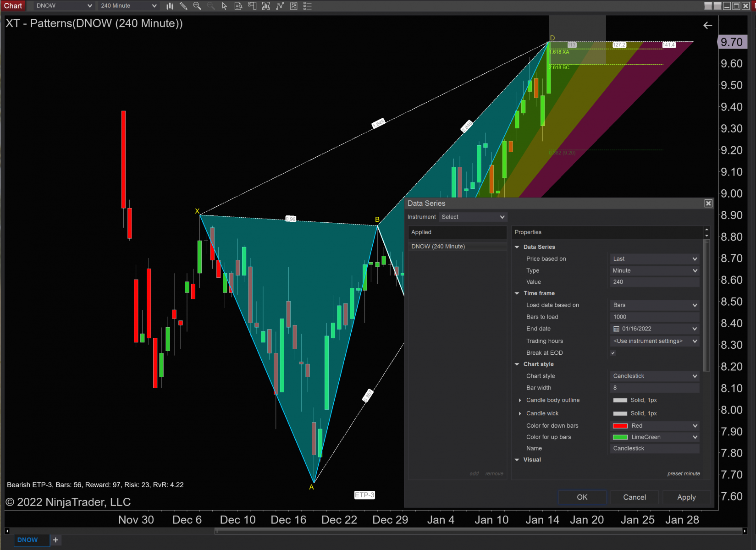This screenshot has width=756, height=550.
Task: Open the Strategies toolbar icon
Action: tap(280, 6)
